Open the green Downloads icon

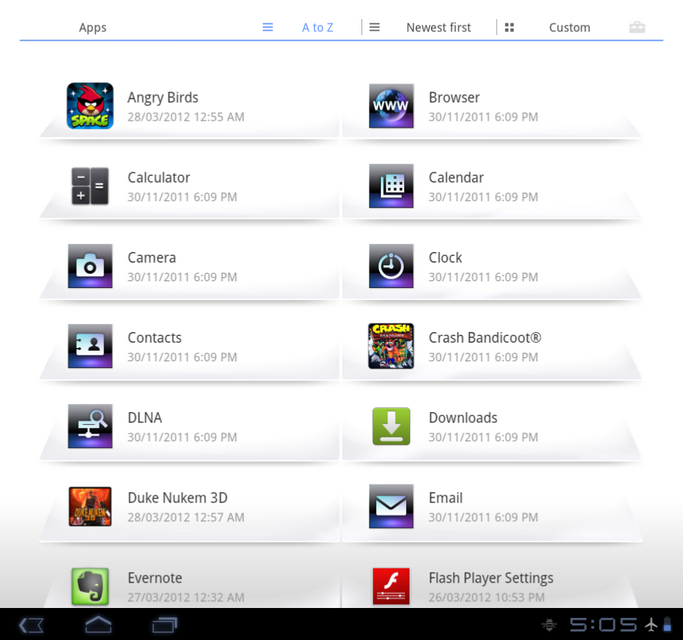[x=391, y=427]
